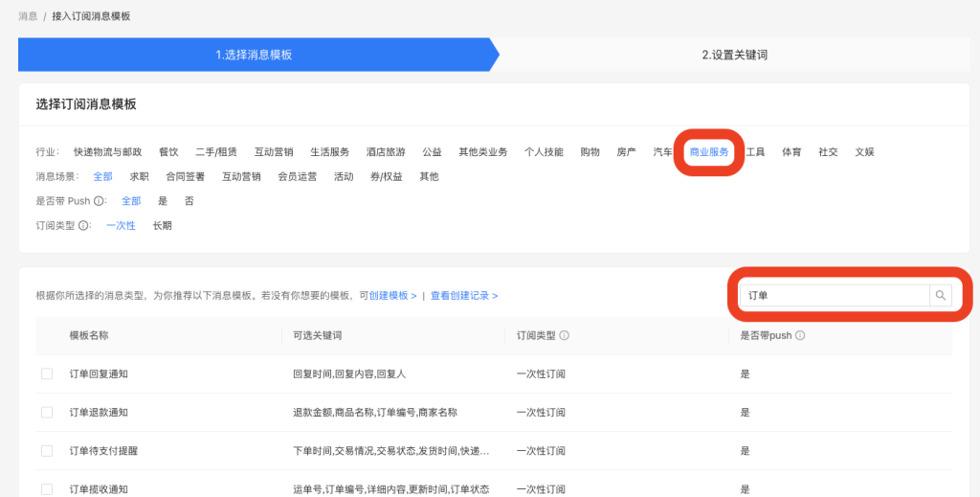
Task: Filter Push option by 否
Action: click(189, 201)
